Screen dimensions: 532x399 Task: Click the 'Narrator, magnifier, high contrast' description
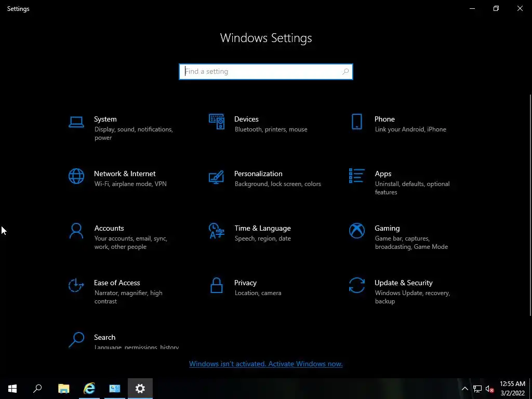point(128,297)
